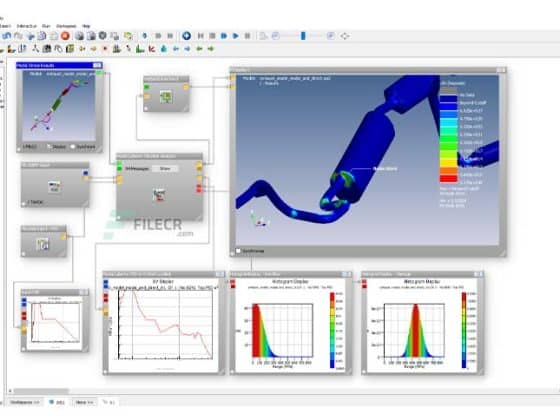The height and width of the screenshot is (420, 560).
Task: Click the green chart axes icon in second toolbar
Action: 140,49
